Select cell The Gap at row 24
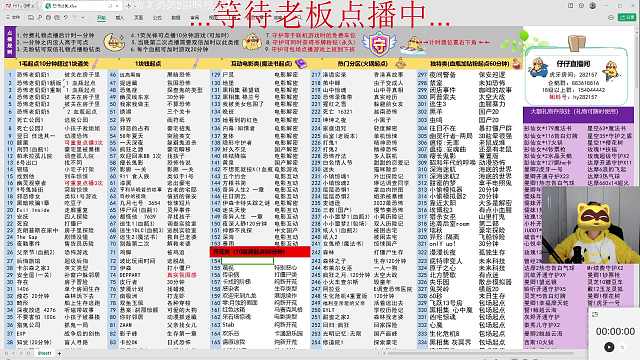This screenshot has height=360, width=640. (x=27, y=237)
